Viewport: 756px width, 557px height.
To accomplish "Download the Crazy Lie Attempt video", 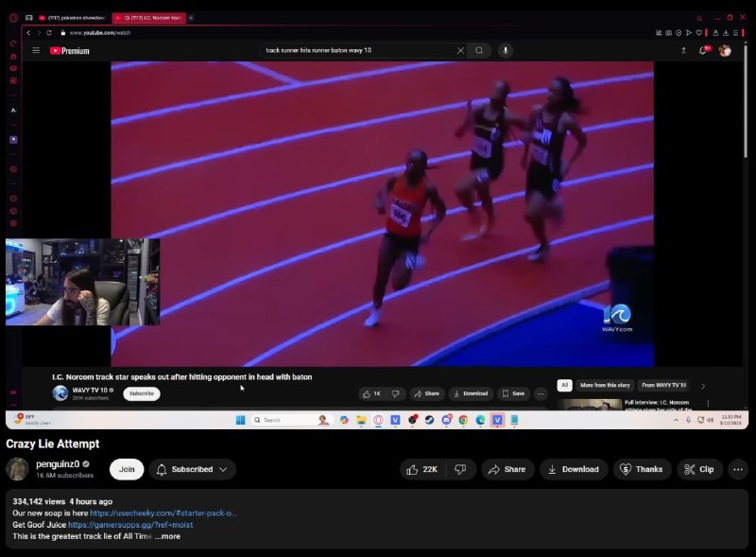I will (571, 469).
